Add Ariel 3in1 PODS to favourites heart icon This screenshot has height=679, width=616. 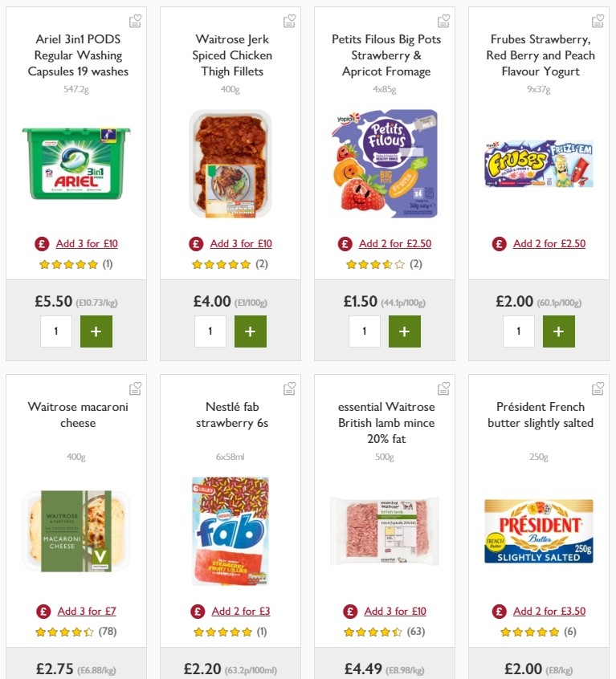point(135,20)
